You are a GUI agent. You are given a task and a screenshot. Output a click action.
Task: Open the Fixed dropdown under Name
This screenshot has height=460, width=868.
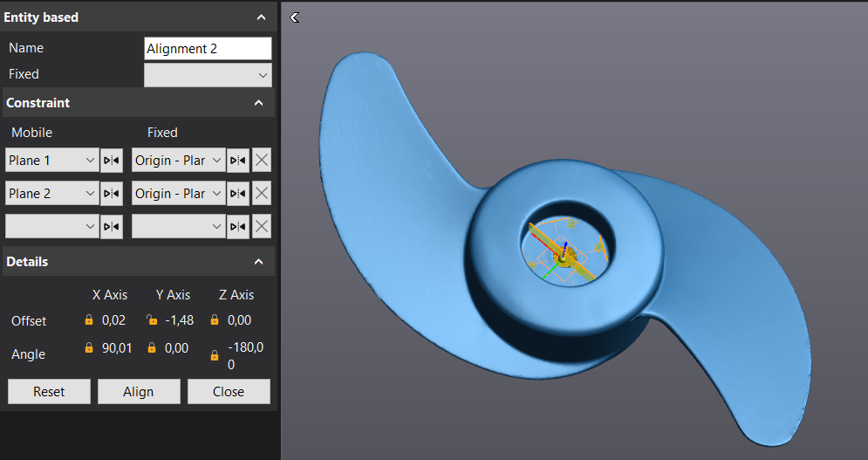click(208, 75)
